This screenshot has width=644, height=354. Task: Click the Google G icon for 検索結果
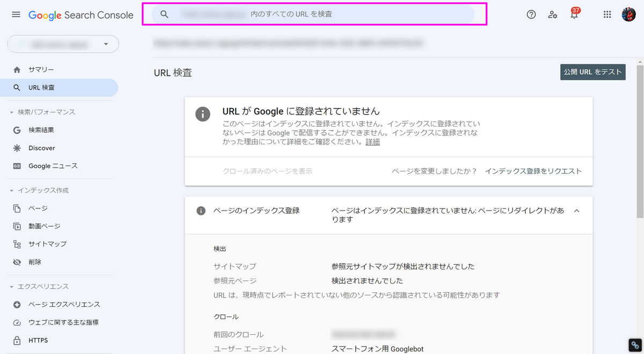point(17,130)
